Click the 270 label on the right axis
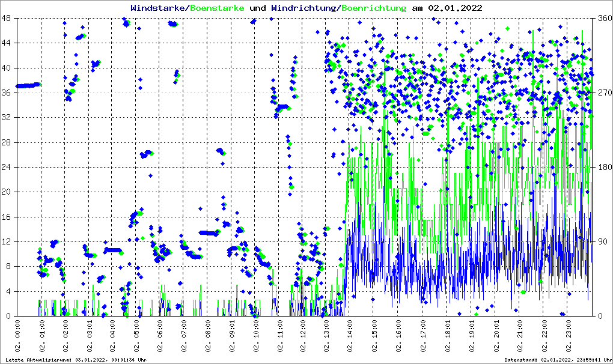Image resolution: width=613 pixels, height=364 pixels. pos(603,93)
